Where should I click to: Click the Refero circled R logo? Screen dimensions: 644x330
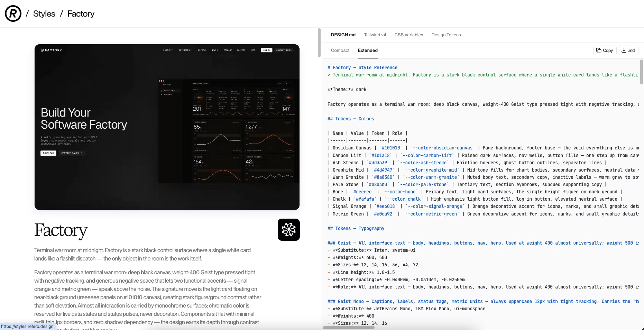tap(13, 13)
